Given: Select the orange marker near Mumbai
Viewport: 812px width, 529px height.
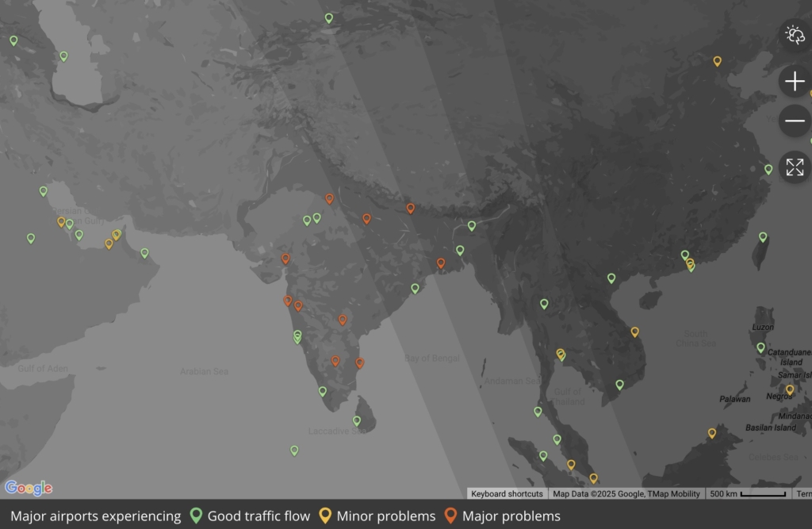Looking at the screenshot, I should pos(287,300).
